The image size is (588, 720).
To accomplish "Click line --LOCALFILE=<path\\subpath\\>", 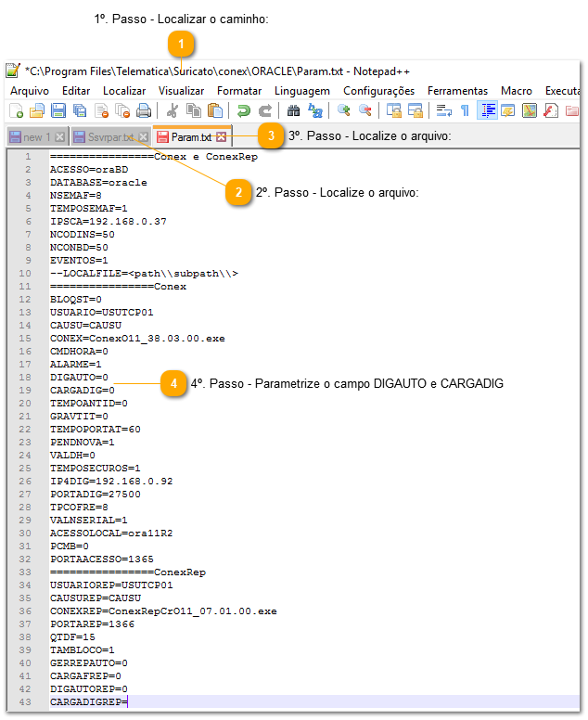I will click(144, 273).
